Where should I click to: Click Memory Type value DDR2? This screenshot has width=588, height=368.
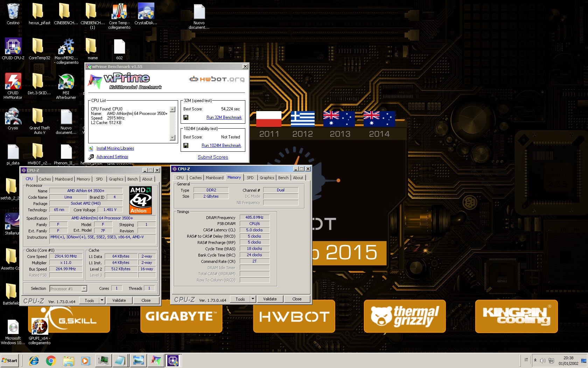tap(211, 190)
